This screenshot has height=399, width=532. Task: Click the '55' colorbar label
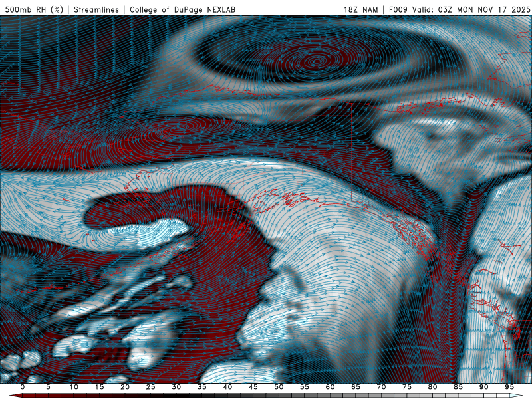click(305, 387)
